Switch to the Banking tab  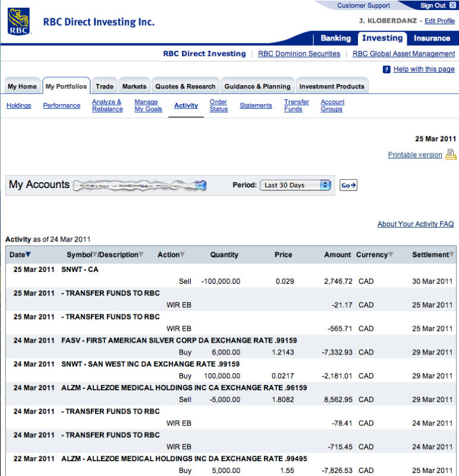pyautogui.click(x=335, y=38)
